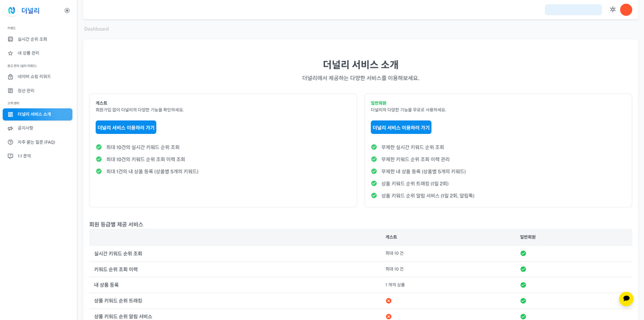Click the chat icon for 1:1 문의
Image resolution: width=644 pixels, height=320 pixels.
pos(10,156)
